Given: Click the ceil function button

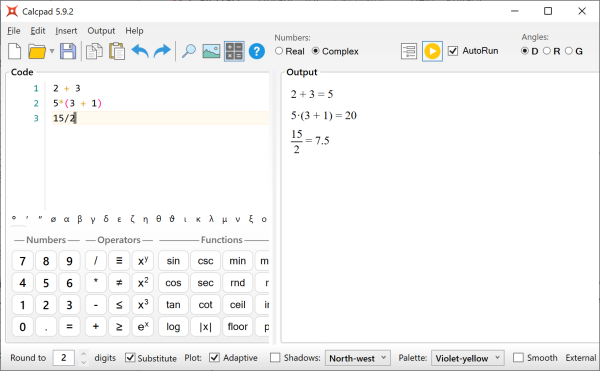Looking at the screenshot, I should (x=237, y=305).
